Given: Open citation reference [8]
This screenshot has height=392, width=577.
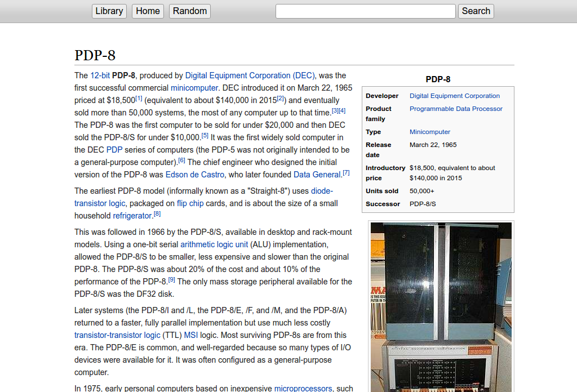Looking at the screenshot, I should click(157, 214).
